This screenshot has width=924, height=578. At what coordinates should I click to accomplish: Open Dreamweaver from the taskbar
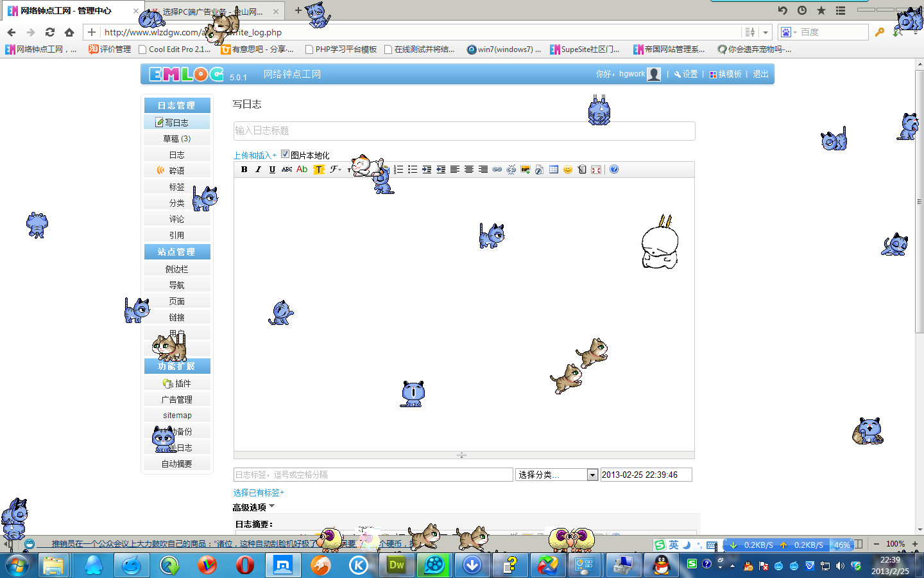tap(397, 565)
